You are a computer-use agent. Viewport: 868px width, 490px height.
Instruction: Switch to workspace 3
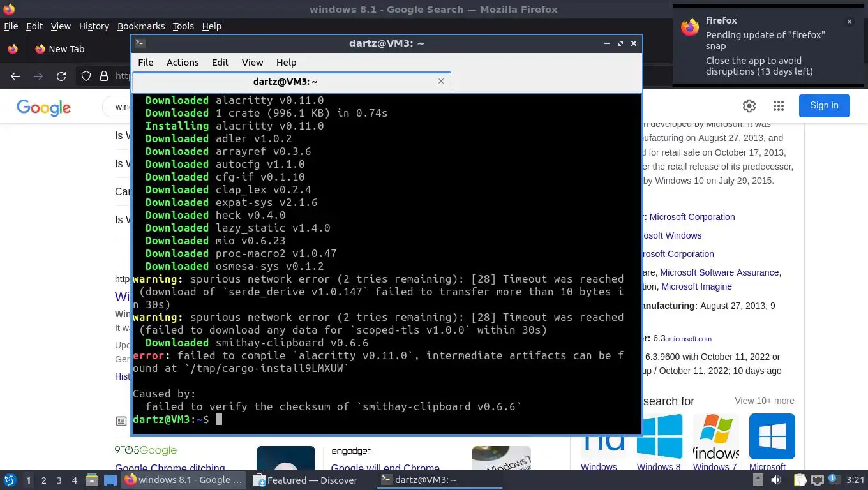[59, 480]
